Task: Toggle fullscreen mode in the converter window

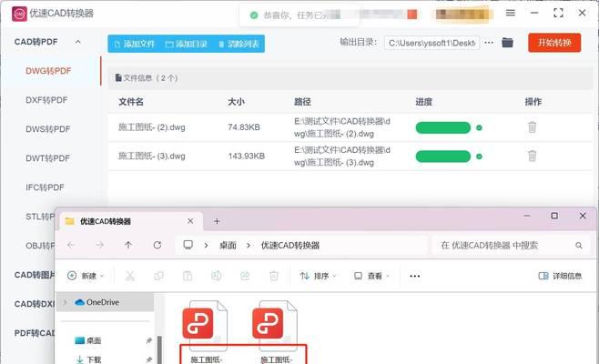Action: (x=558, y=13)
